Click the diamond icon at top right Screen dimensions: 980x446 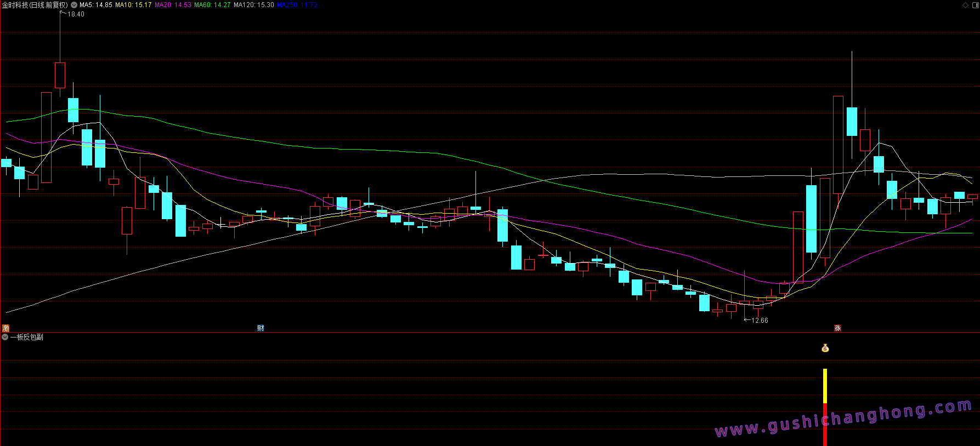coord(965,5)
